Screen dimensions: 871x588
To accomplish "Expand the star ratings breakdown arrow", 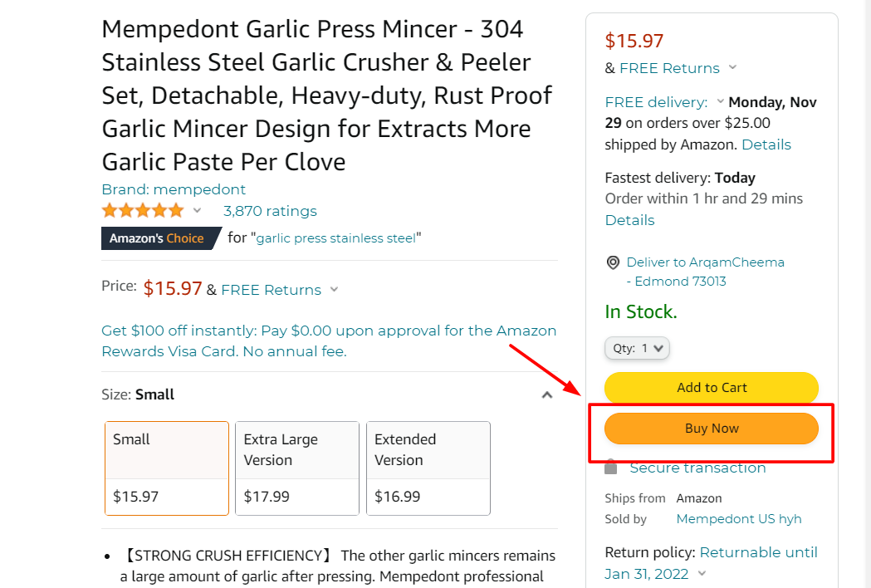I will [197, 211].
